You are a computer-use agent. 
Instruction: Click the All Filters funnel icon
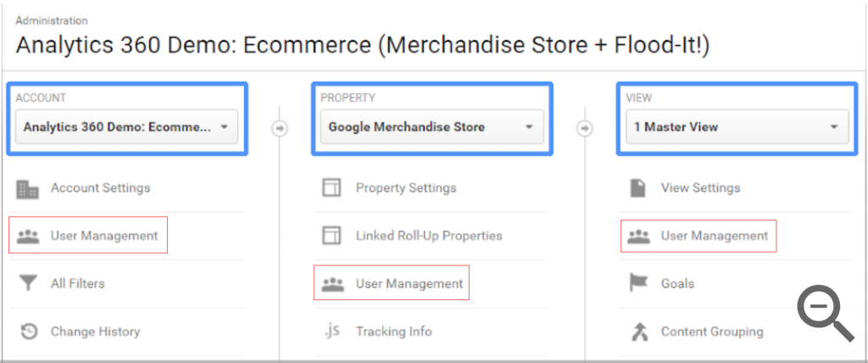pos(28,283)
